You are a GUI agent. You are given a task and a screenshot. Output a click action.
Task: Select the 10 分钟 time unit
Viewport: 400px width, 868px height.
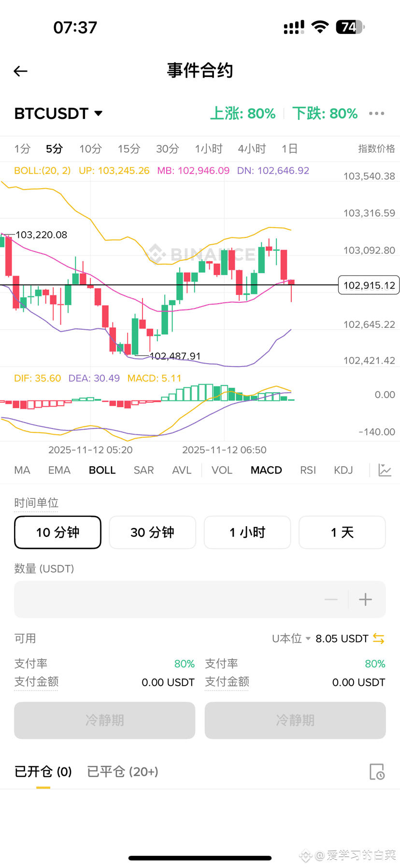point(57,532)
